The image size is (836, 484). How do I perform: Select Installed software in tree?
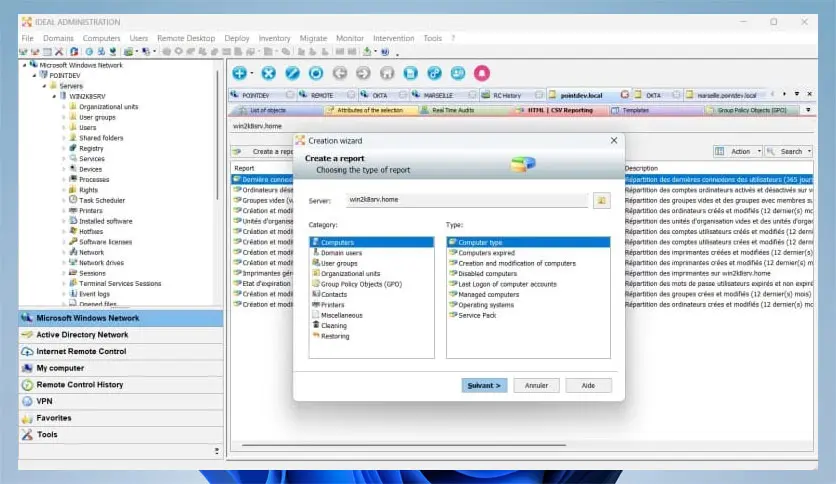(x=106, y=221)
